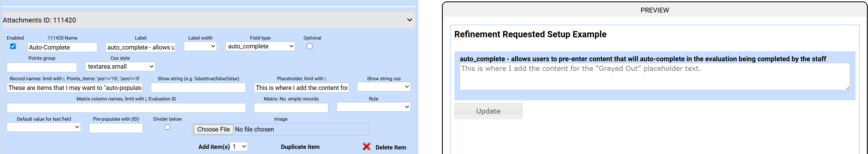Click the Duplicate item link

point(300,147)
